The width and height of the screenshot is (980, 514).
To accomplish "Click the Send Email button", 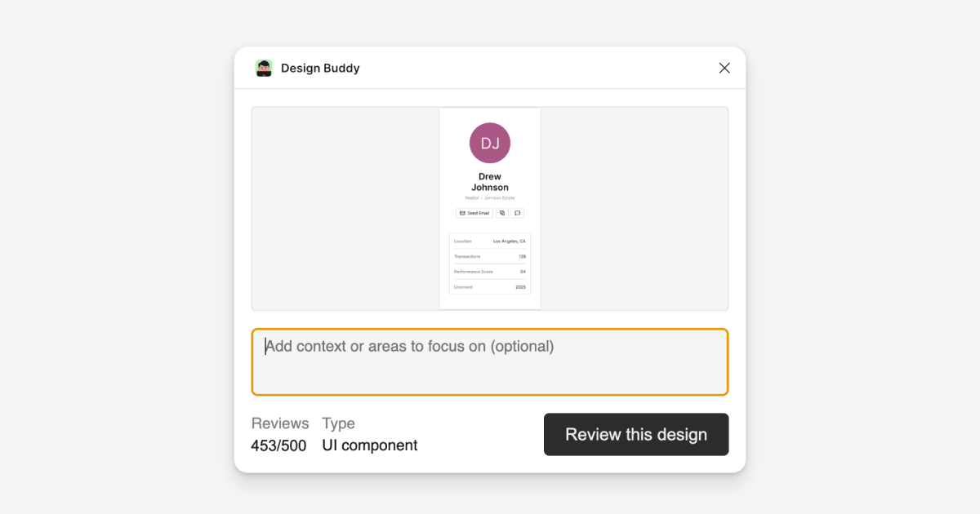I will 474,213.
